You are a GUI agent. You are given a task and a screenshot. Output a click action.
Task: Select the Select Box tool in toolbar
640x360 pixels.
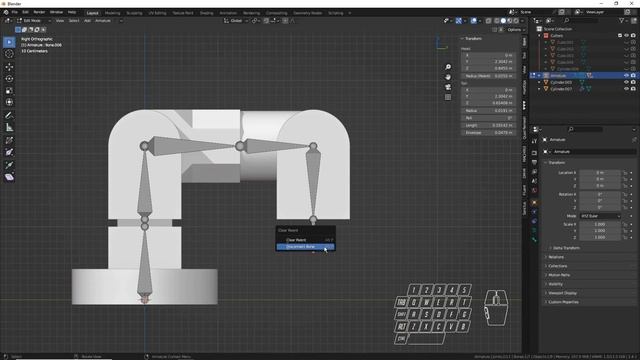9,42
